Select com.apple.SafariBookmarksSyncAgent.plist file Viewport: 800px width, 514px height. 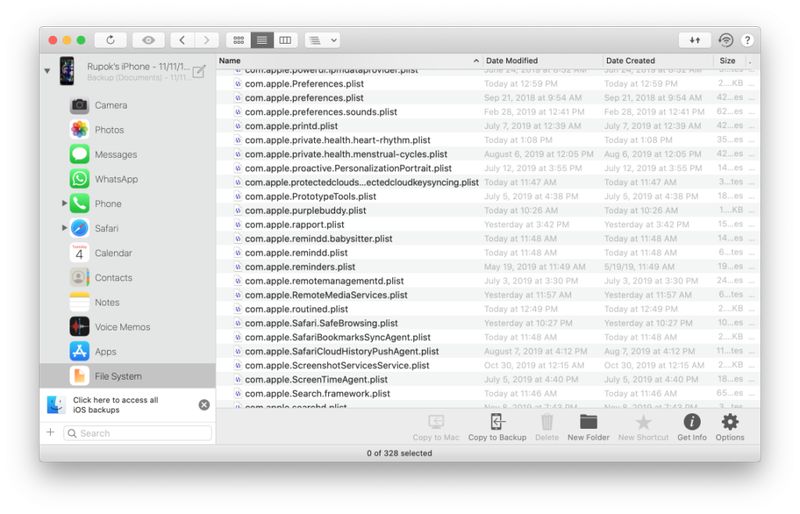coord(487,337)
